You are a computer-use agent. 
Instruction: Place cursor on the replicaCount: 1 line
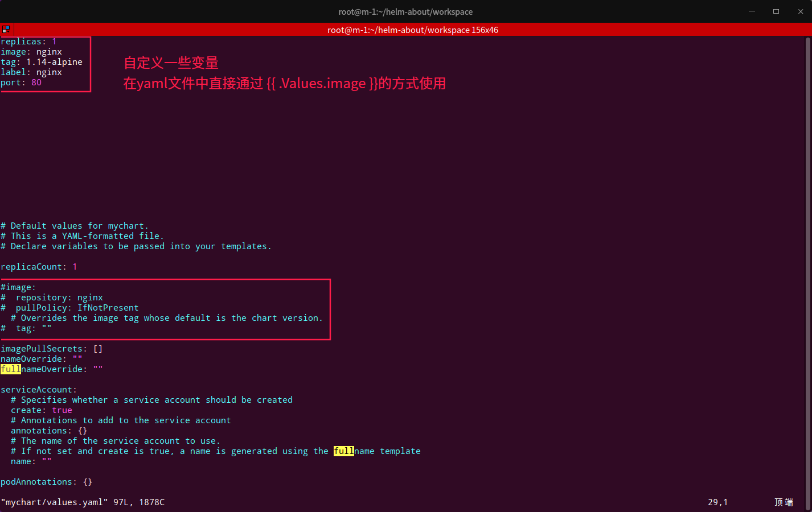click(38, 266)
